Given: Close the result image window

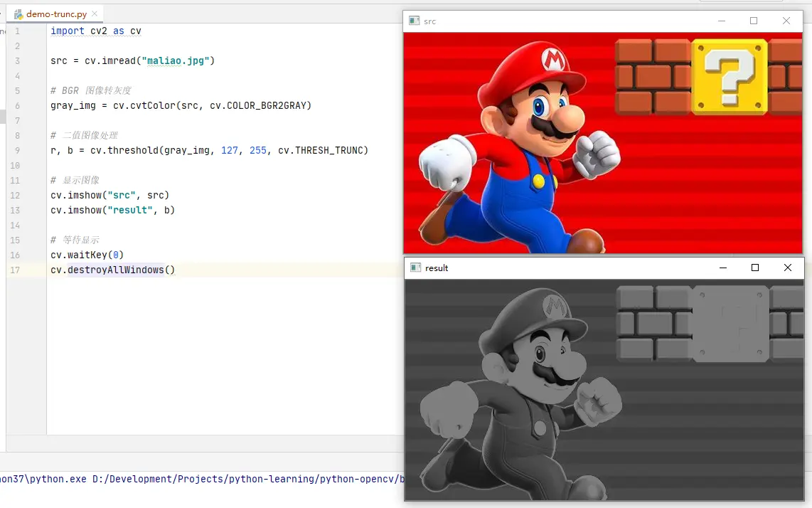Looking at the screenshot, I should pyautogui.click(x=788, y=268).
